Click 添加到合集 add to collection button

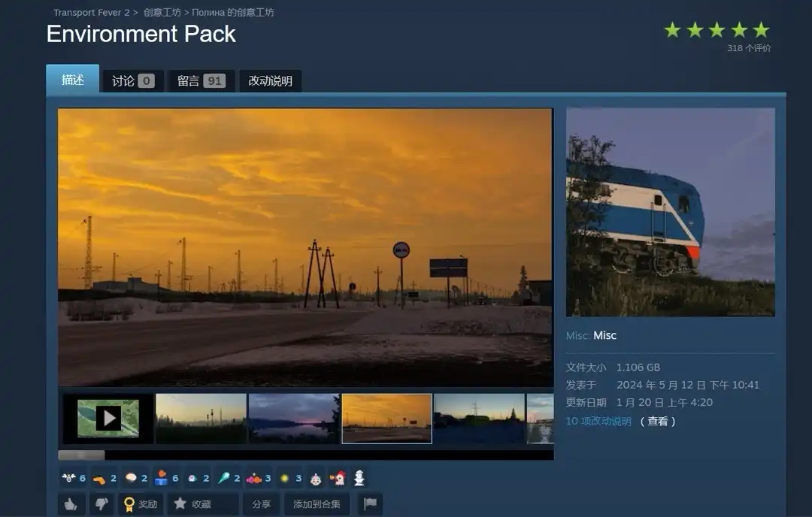point(317,504)
